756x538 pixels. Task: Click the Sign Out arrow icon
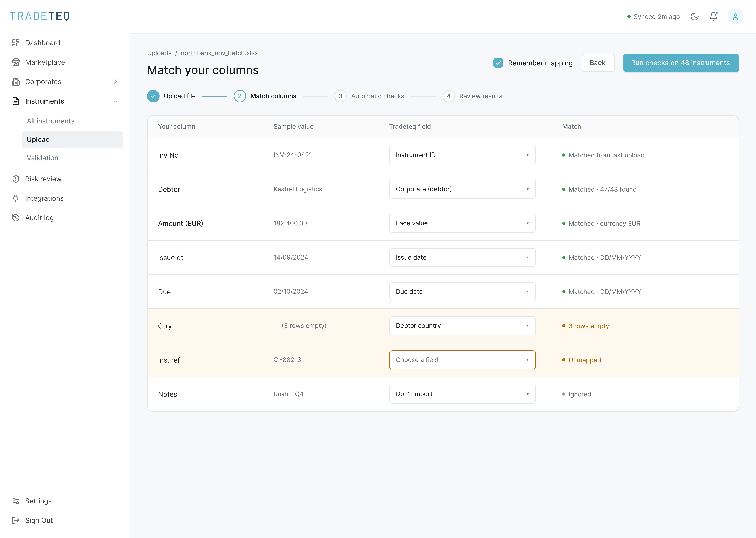[x=16, y=520]
